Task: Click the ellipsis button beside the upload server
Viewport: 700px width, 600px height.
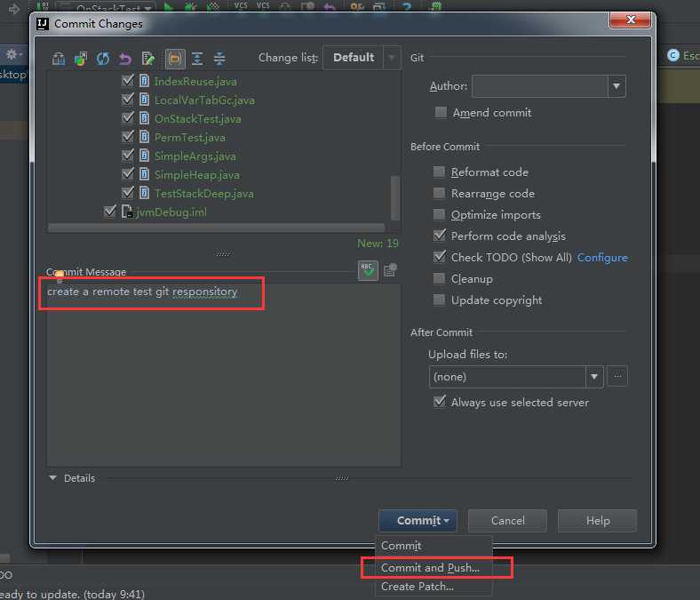Action: coord(617,376)
